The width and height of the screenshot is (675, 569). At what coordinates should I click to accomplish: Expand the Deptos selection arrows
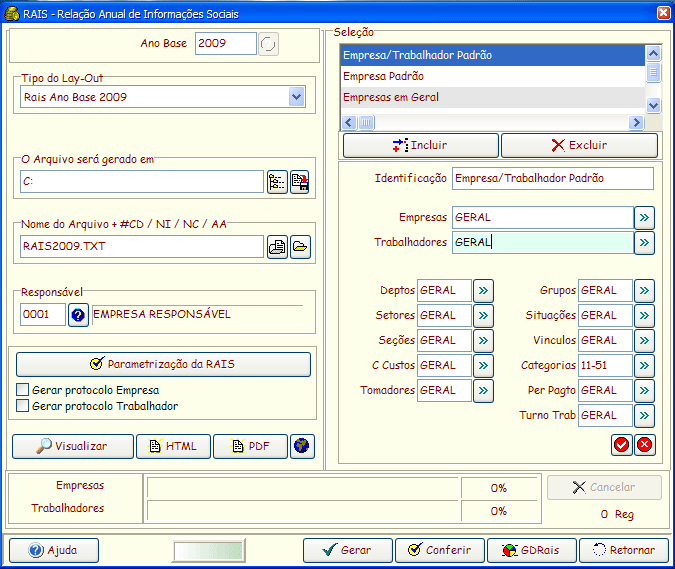pyautogui.click(x=483, y=291)
